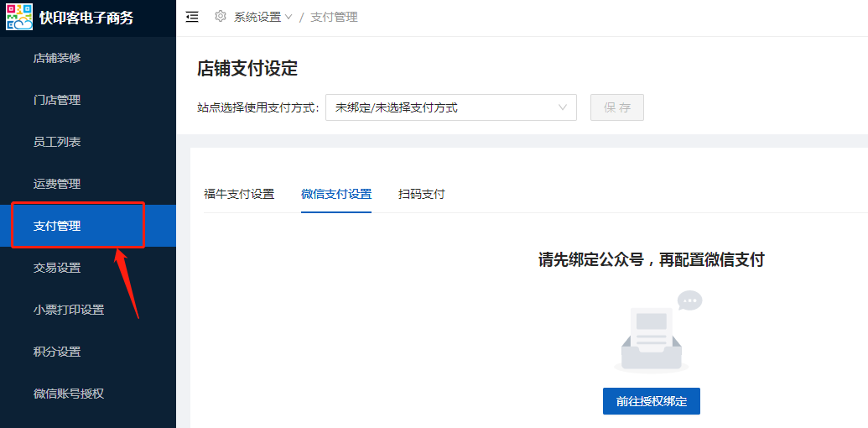Select the 微信支付设置 tab
This screenshot has height=428, width=868.
336,194
